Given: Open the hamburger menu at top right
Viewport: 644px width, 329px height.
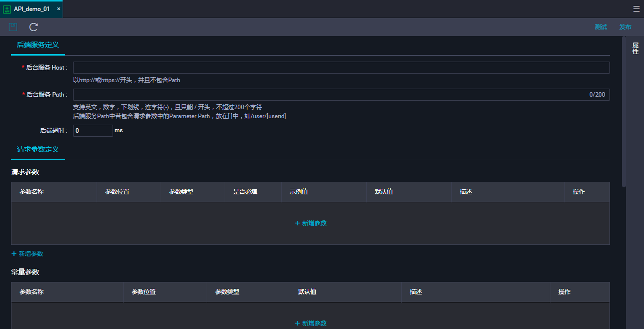Looking at the screenshot, I should [x=636, y=9].
